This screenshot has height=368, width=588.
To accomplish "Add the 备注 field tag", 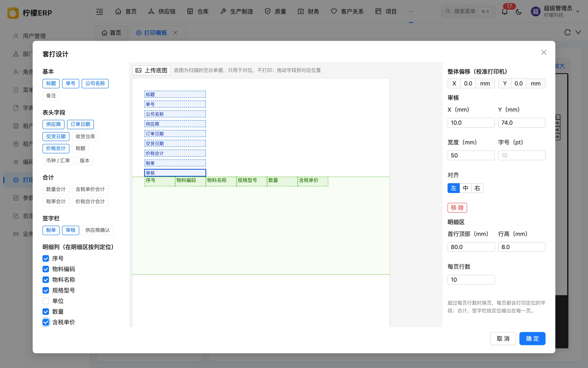I will [51, 96].
